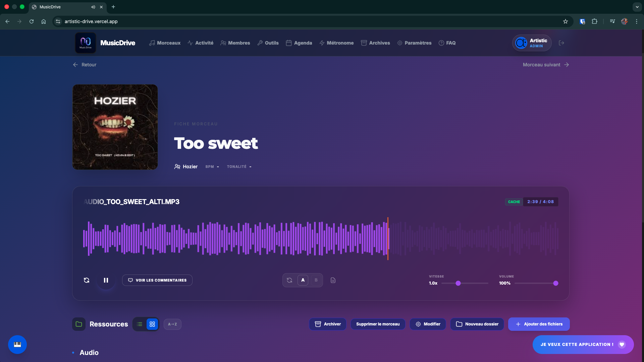Seek in the unplayed waveform section
The image size is (644, 362).
[474, 238]
